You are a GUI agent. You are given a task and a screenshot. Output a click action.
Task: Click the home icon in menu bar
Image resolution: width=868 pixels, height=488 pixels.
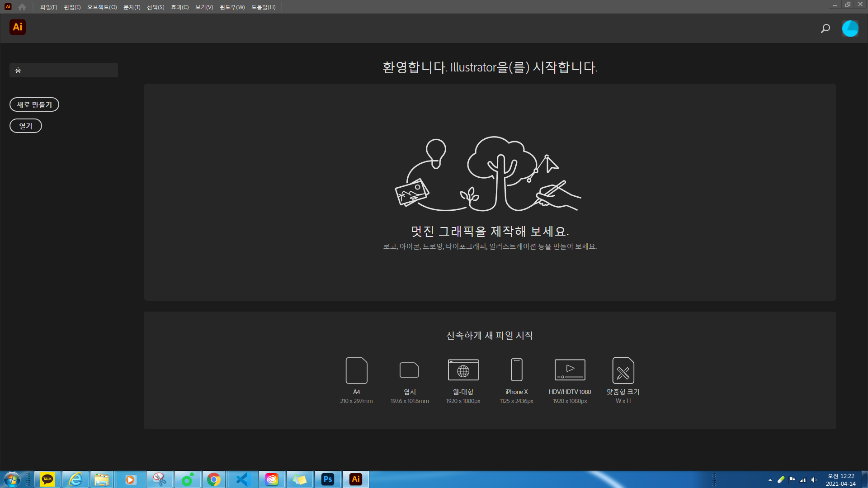[22, 7]
